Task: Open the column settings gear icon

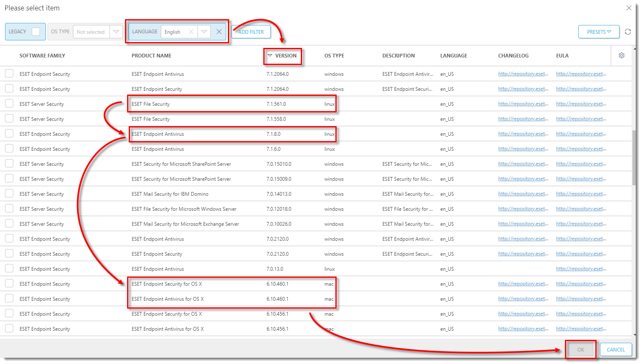Action: [x=622, y=55]
